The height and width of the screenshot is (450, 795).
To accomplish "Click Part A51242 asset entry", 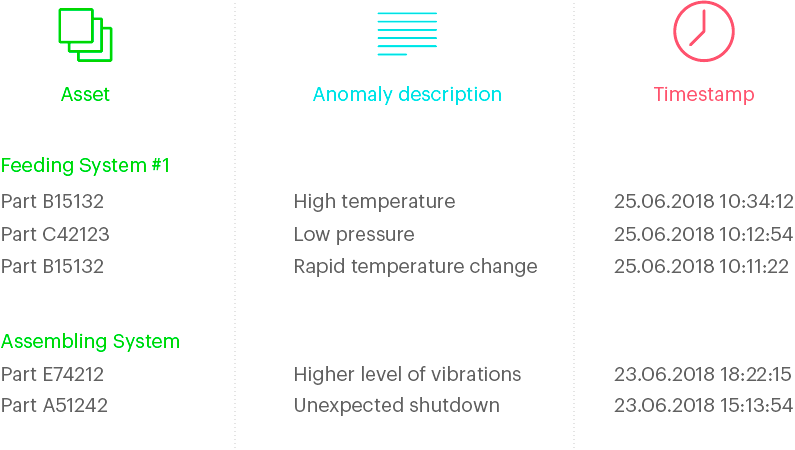I will [54, 406].
